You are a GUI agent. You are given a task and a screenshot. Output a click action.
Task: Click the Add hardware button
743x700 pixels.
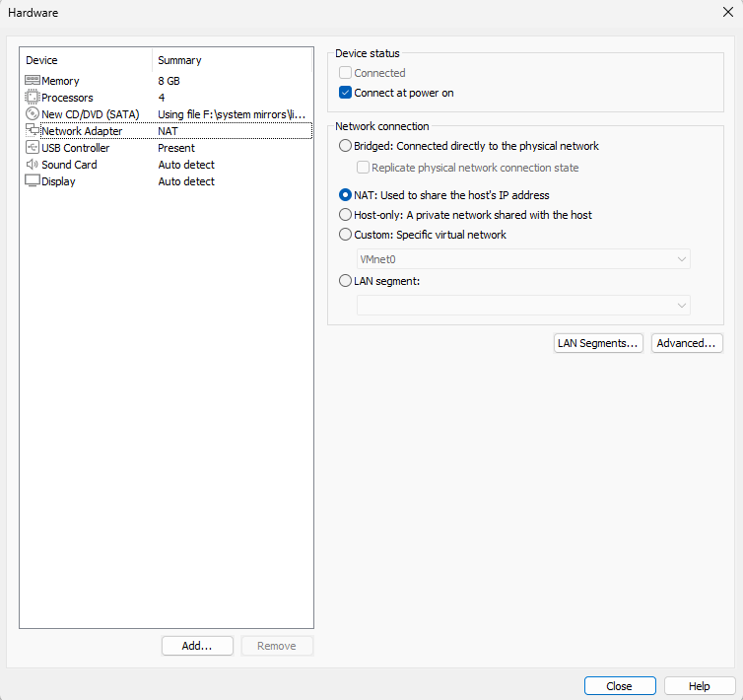click(x=197, y=646)
